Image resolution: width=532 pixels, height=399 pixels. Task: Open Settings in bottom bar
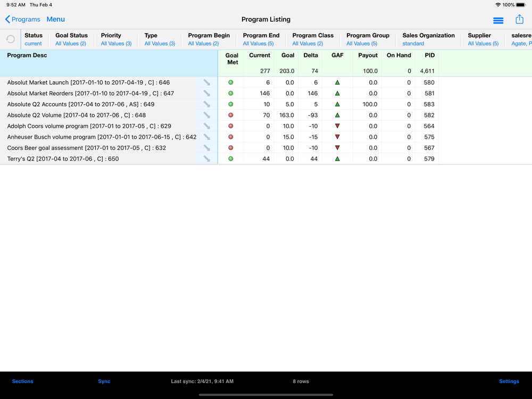[509, 381]
